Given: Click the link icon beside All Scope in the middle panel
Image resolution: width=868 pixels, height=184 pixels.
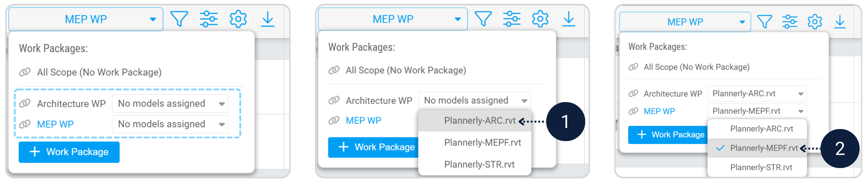Looking at the screenshot, I should (x=334, y=70).
